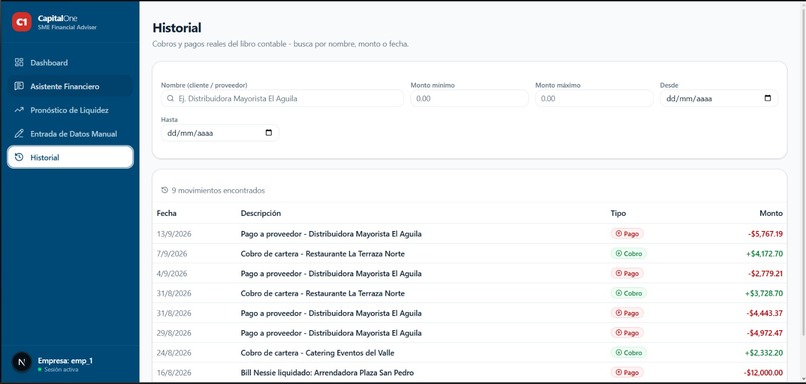Click the Pago badge for 4/9/2026 row
The height and width of the screenshot is (384, 806).
(627, 273)
